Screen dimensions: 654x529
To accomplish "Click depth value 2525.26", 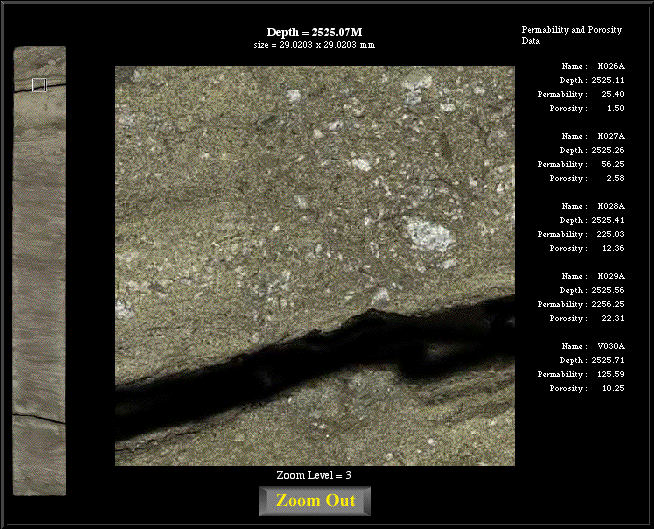I will pyautogui.click(x=608, y=150).
